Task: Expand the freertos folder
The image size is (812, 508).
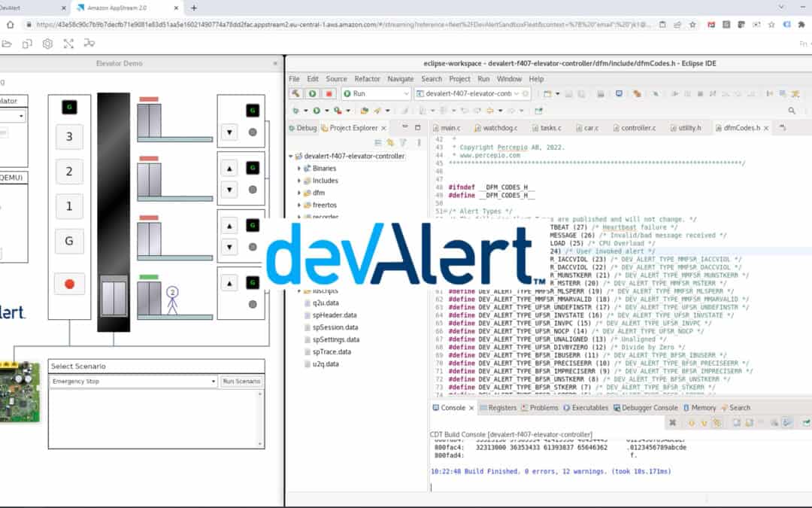Action: 299,205
